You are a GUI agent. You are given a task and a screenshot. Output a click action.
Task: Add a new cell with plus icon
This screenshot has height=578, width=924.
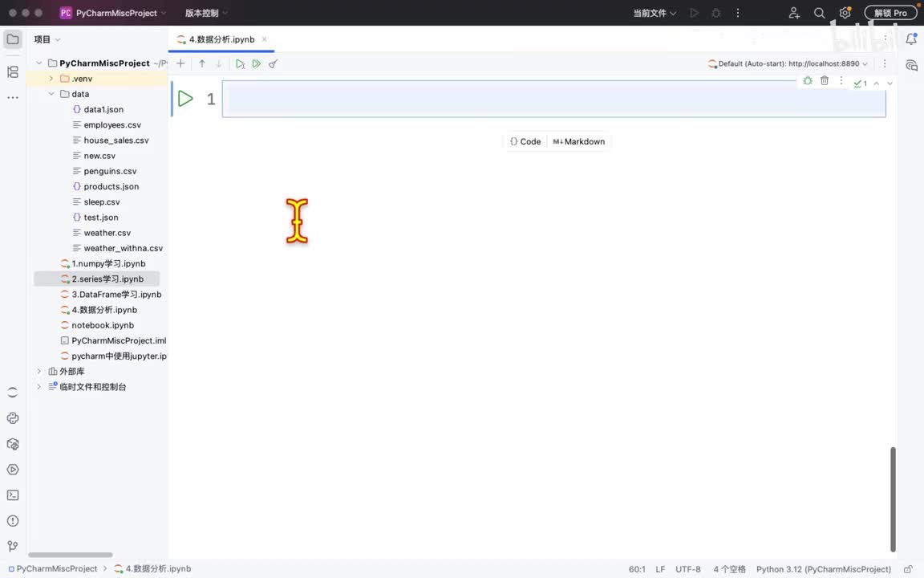pos(181,63)
